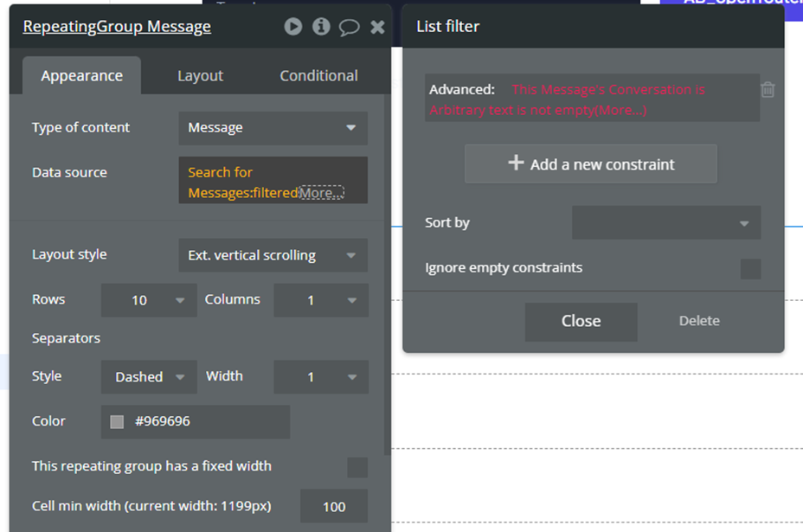Close the RepeatingGroup Message property editor

377,27
